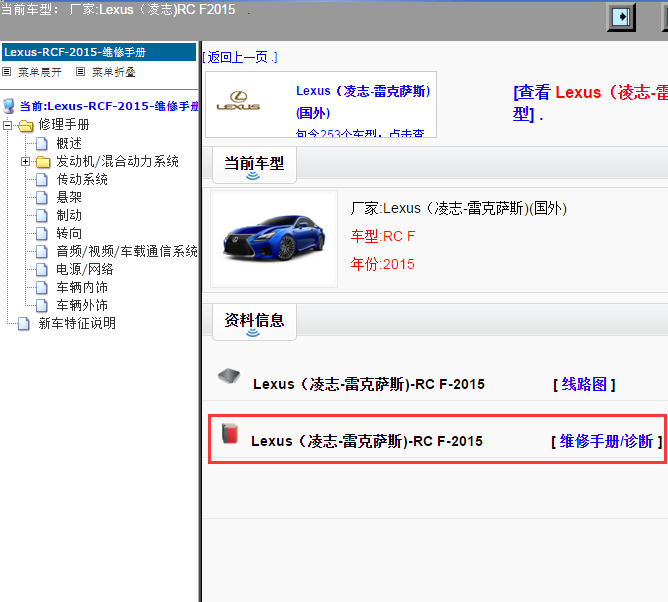Open the 当前车型 section tab

(x=254, y=165)
